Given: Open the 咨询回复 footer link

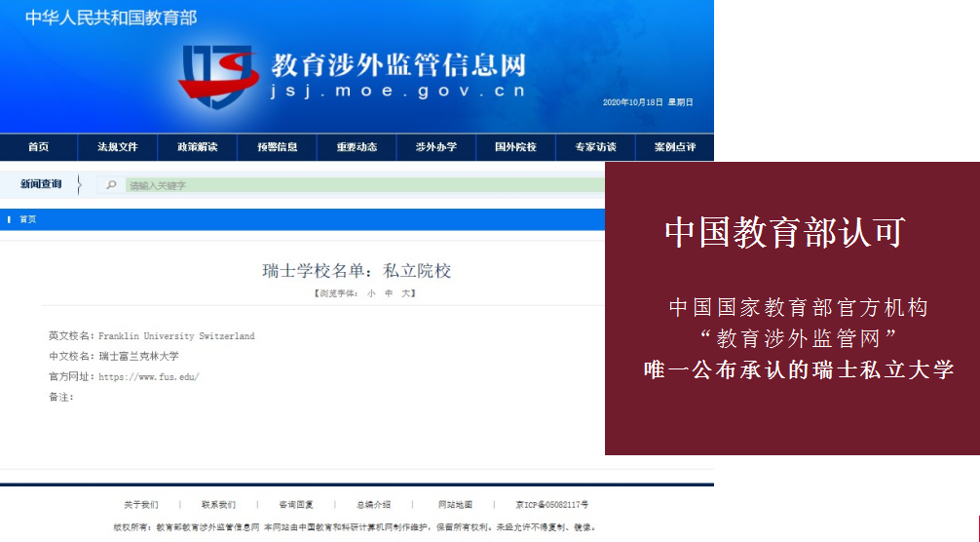Looking at the screenshot, I should click(x=296, y=505).
